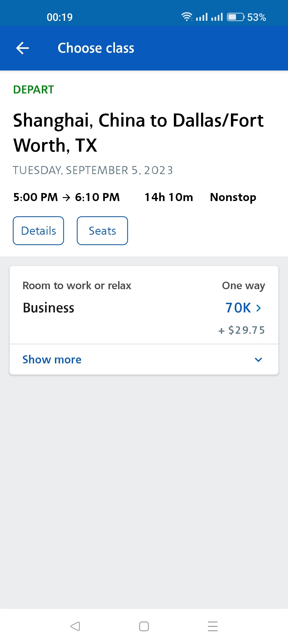
Task: Open flight Details
Action: (x=38, y=231)
